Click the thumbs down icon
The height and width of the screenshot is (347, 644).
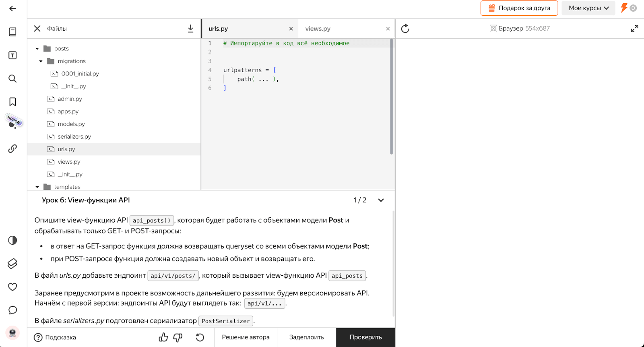pyautogui.click(x=178, y=337)
